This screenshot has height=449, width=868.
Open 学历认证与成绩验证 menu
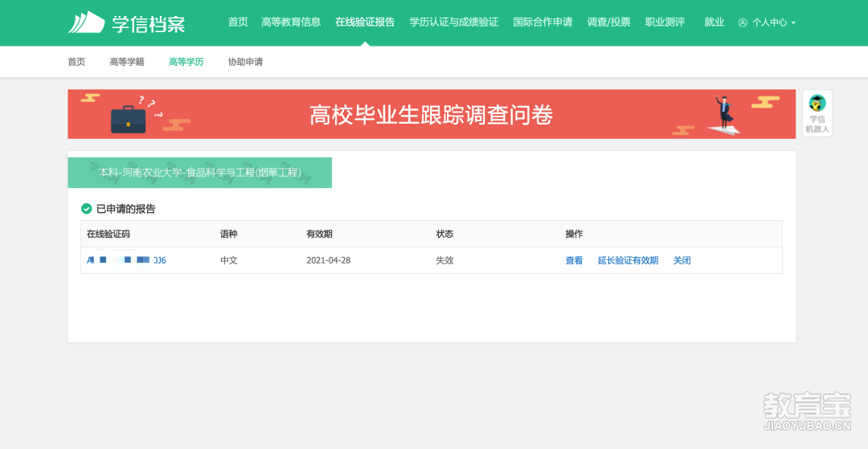pyautogui.click(x=454, y=22)
